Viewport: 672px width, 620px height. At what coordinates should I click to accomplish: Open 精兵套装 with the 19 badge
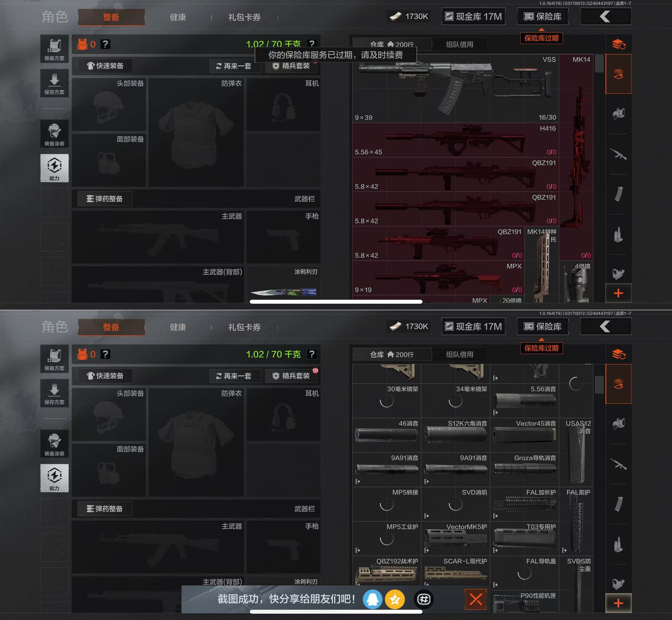(x=291, y=376)
